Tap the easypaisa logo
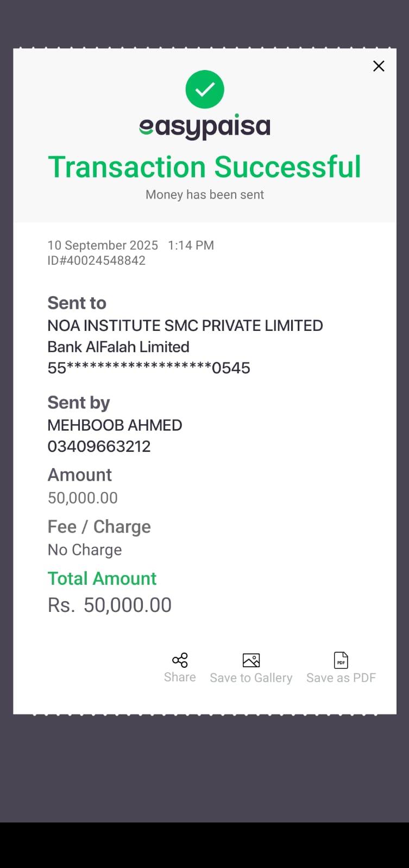Screen dimensions: 409x868 [x=205, y=127]
